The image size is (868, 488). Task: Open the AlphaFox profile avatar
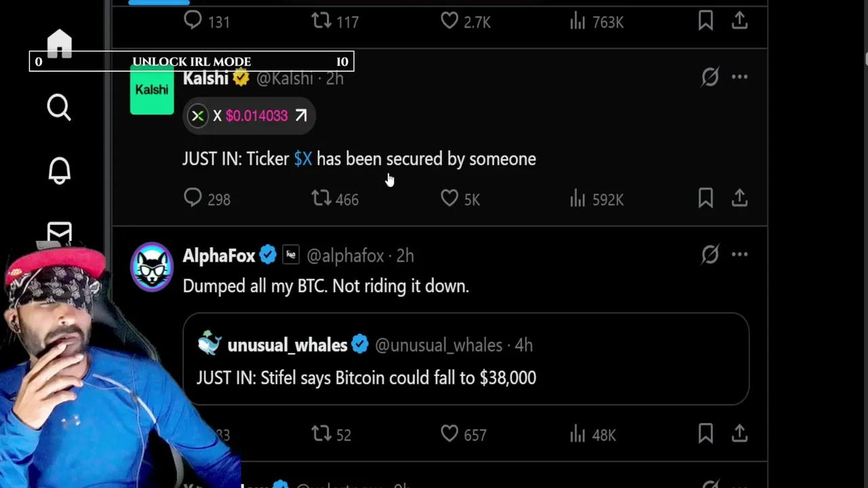(x=152, y=267)
